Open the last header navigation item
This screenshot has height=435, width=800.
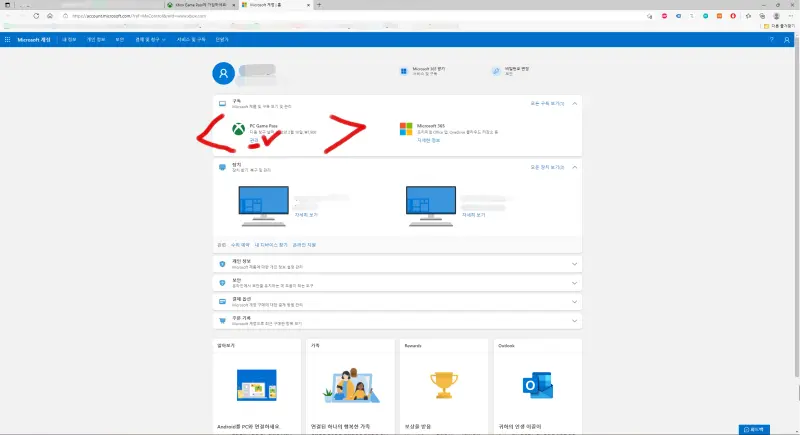tap(222, 39)
